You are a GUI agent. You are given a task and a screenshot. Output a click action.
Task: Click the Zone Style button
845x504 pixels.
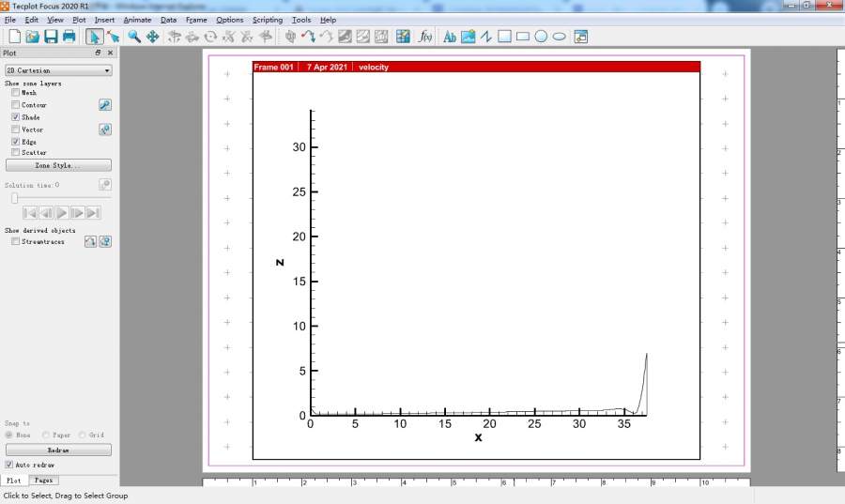click(58, 165)
